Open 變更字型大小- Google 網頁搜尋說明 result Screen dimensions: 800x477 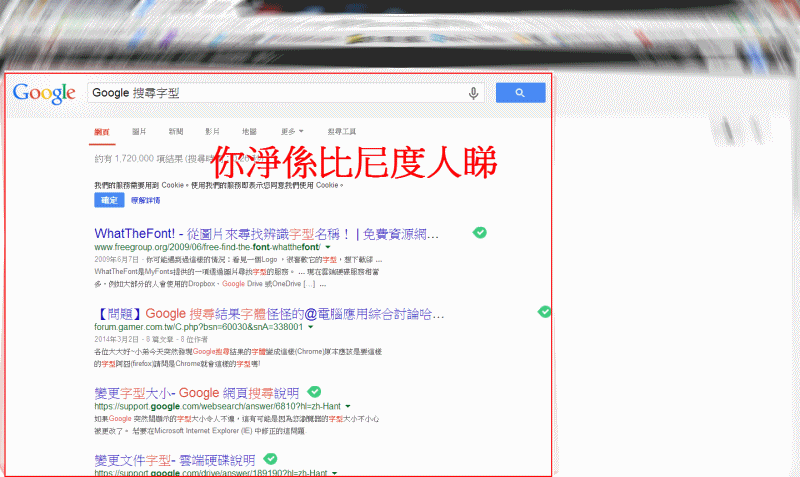pos(196,393)
